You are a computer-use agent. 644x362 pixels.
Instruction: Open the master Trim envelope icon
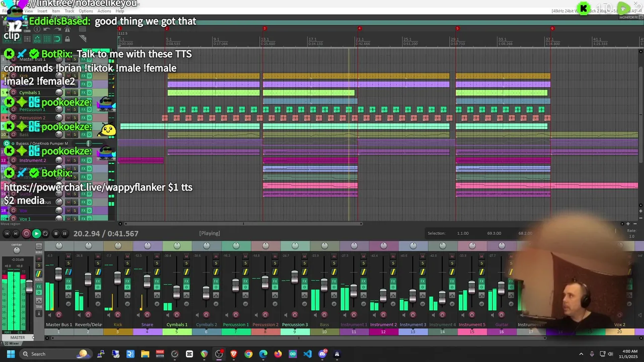39,301
